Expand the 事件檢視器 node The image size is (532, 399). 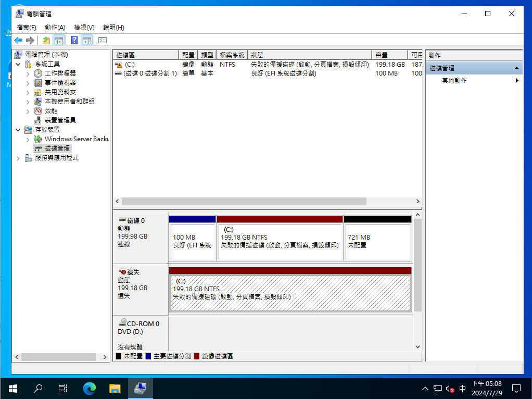click(x=28, y=83)
